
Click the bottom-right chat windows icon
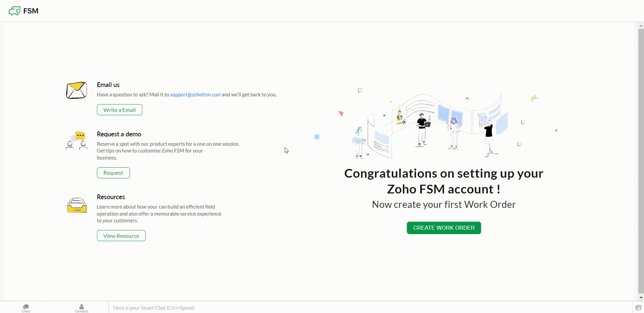(638, 308)
